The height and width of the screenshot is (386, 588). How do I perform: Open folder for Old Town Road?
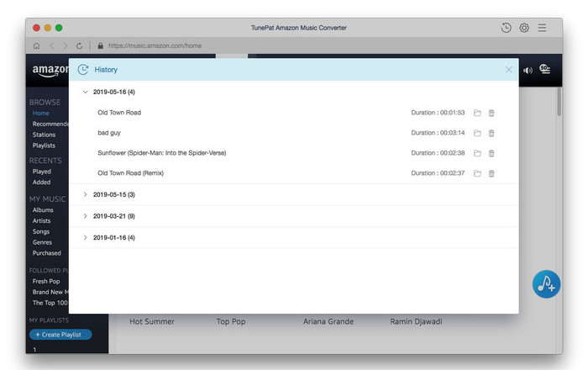click(477, 113)
